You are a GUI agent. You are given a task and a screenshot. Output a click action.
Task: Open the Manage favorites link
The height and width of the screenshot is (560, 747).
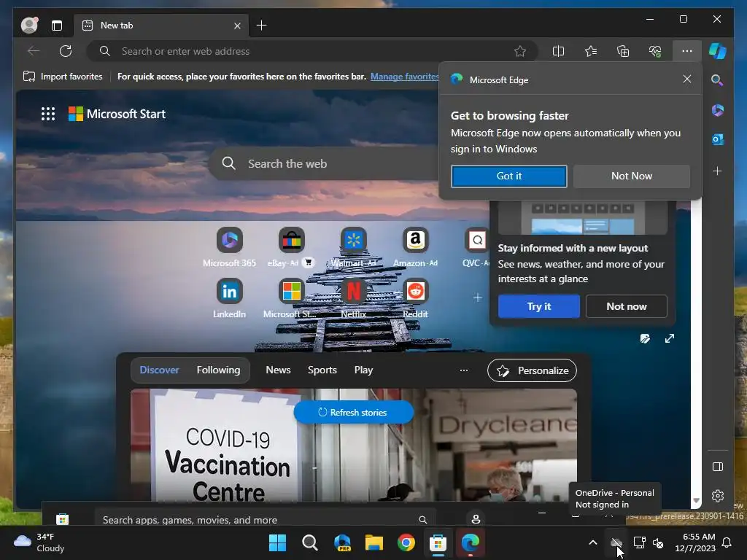pos(404,76)
